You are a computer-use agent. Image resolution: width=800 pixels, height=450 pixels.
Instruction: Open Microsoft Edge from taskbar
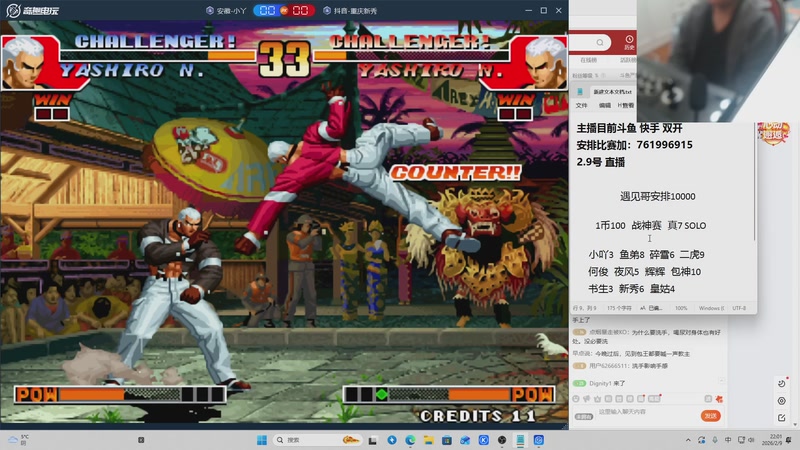pos(410,440)
